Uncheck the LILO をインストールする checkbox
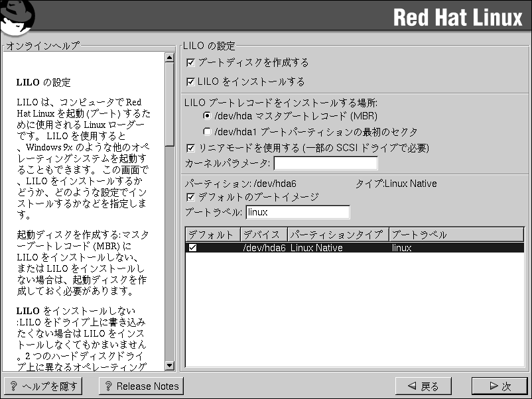 191,82
